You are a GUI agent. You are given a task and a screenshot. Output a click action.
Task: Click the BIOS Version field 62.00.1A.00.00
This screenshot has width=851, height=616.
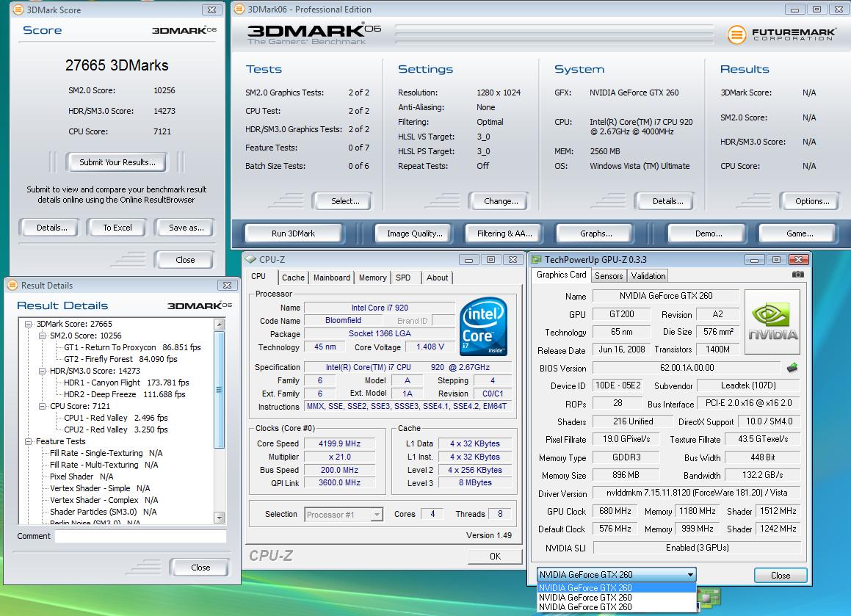pos(687,368)
